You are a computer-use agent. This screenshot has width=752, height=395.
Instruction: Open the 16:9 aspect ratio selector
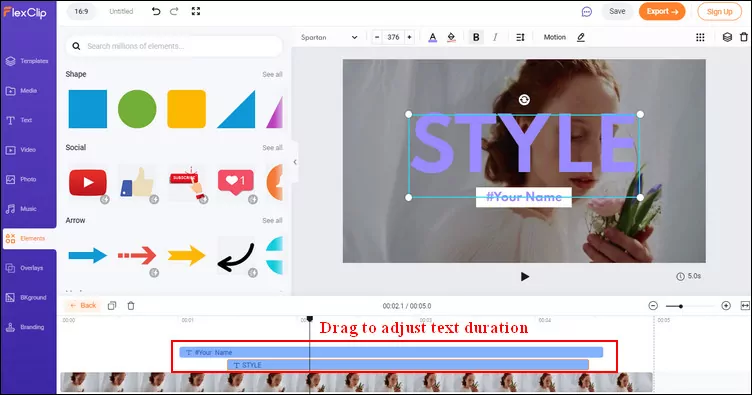tap(81, 12)
